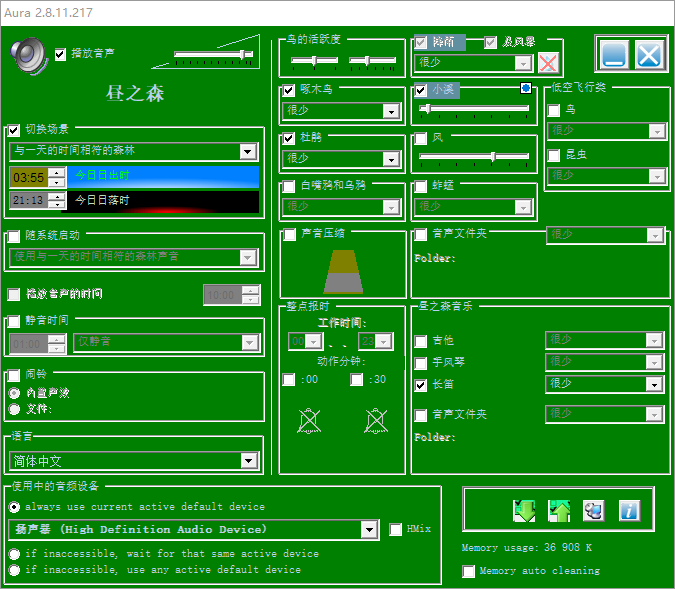Open the 简体中文 language dropdown

[x=133, y=461]
